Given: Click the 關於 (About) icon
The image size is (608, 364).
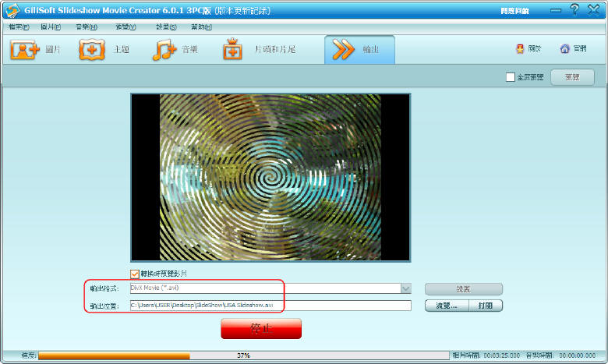Looking at the screenshot, I should click(x=520, y=49).
